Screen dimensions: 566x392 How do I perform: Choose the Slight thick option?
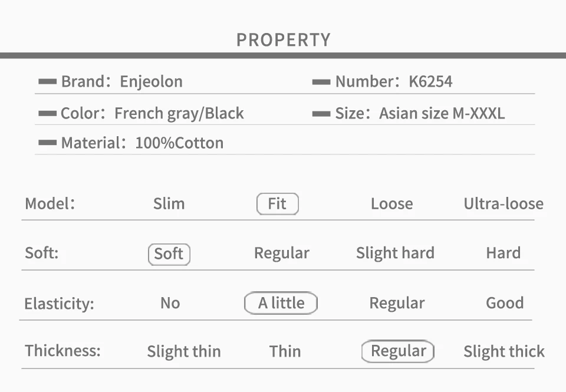coord(504,351)
